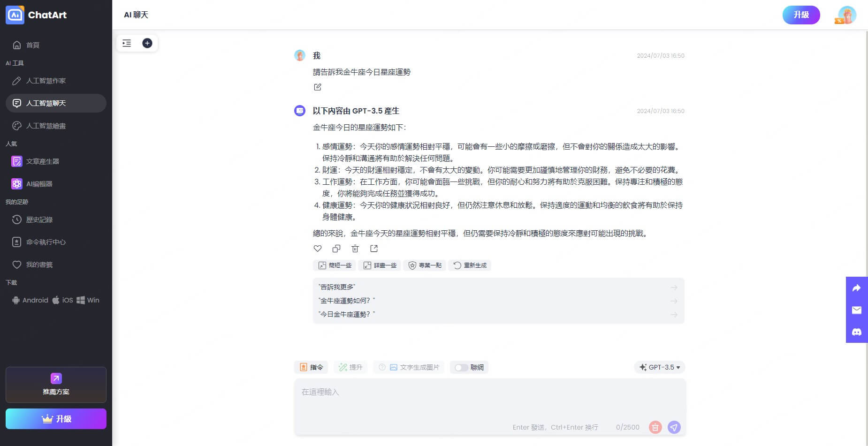
Task: Click 文字生成圖片 text-to-image option
Action: point(414,367)
